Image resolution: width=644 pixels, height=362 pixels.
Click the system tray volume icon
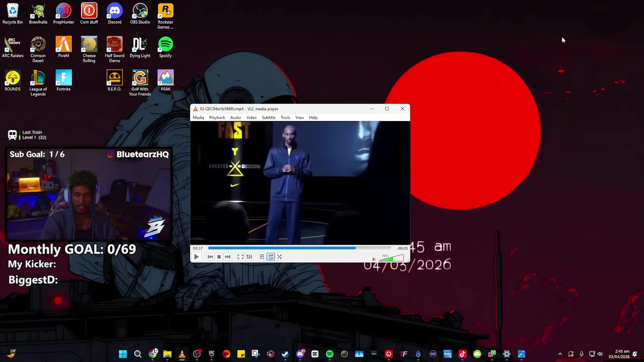600,354
